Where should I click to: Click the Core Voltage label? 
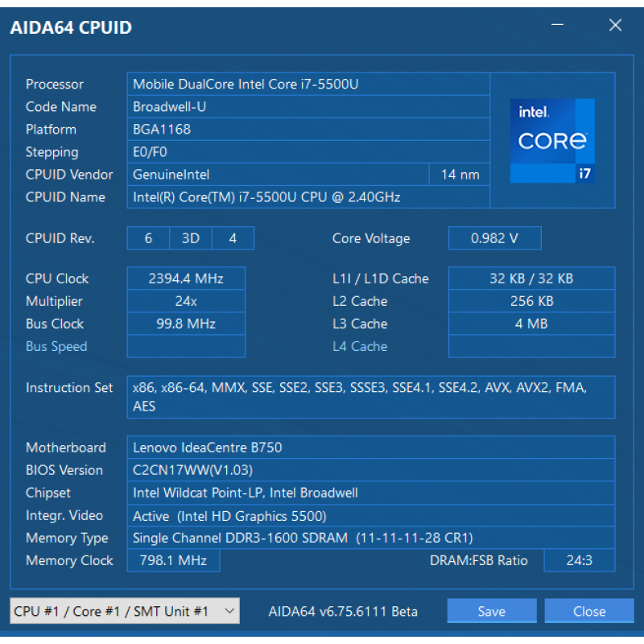coord(371,238)
